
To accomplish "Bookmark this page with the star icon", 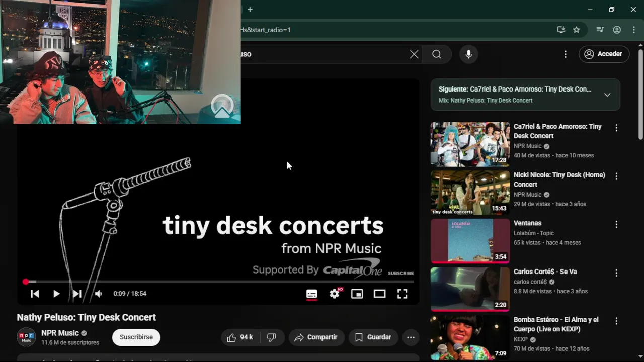I will pos(577,30).
